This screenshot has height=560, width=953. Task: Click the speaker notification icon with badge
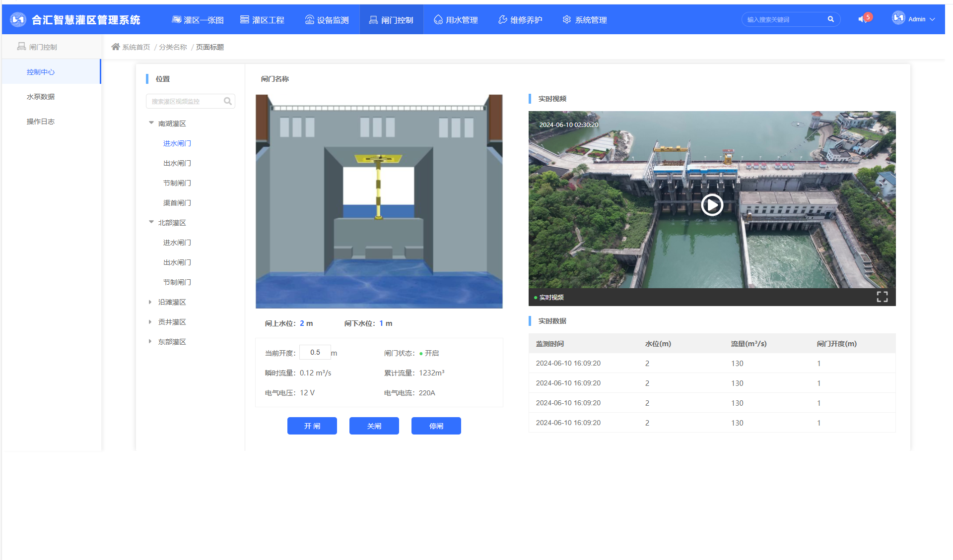[x=863, y=19]
